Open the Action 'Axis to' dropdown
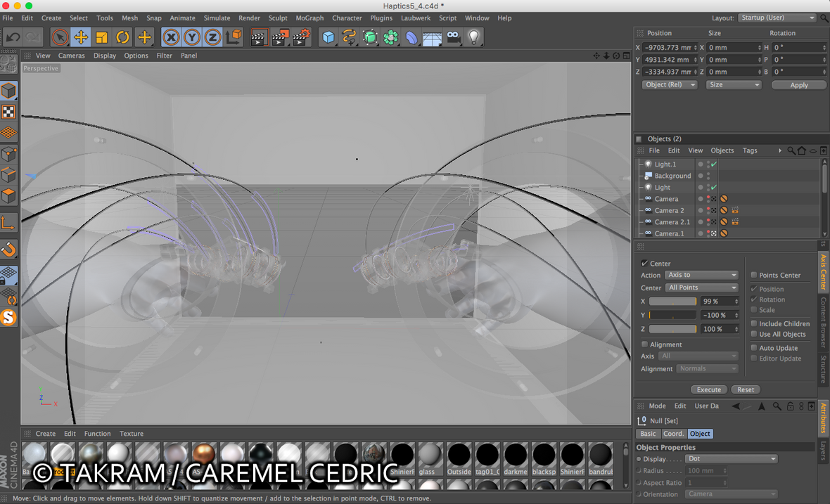The width and height of the screenshot is (830, 504). 702,276
